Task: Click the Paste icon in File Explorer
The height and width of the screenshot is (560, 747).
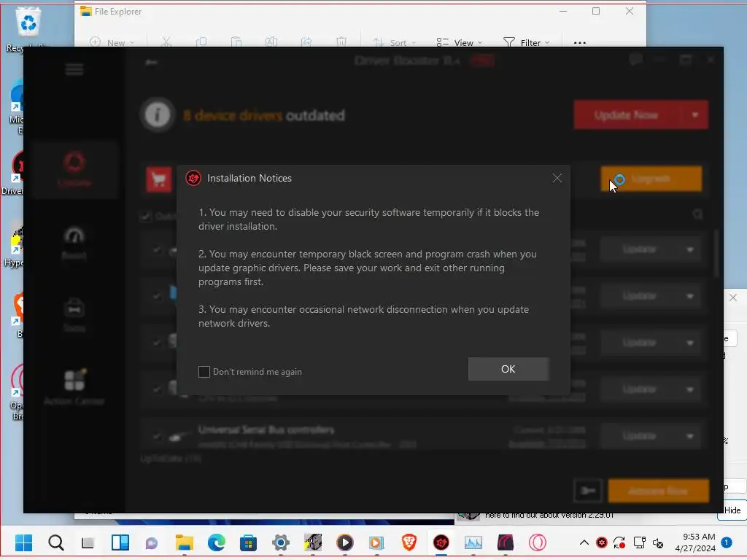Action: click(x=236, y=42)
